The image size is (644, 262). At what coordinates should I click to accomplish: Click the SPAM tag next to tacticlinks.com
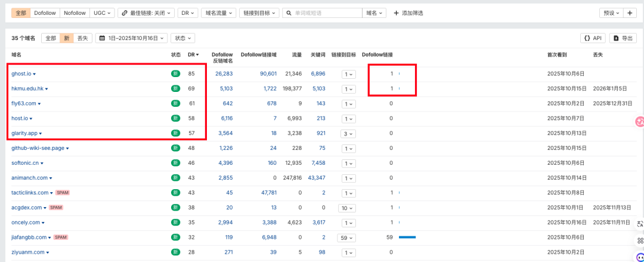tap(62, 193)
